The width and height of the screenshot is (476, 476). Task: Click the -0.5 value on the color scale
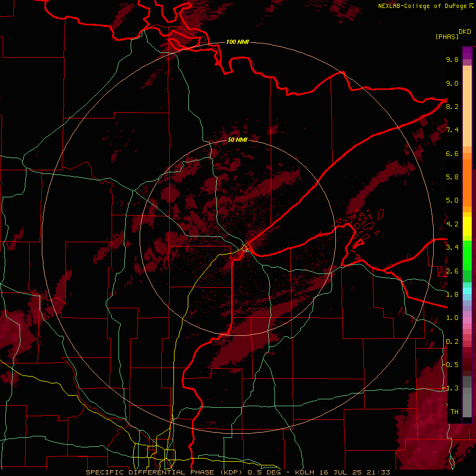pos(451,365)
